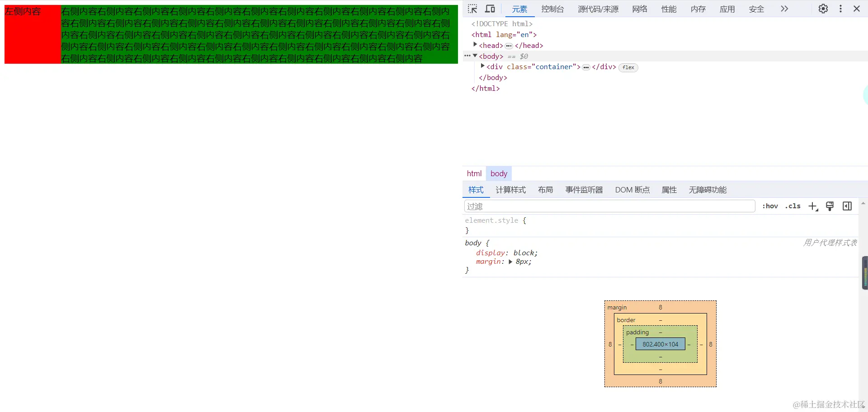This screenshot has width=868, height=412.
Task: Expand the div container node
Action: 482,66
